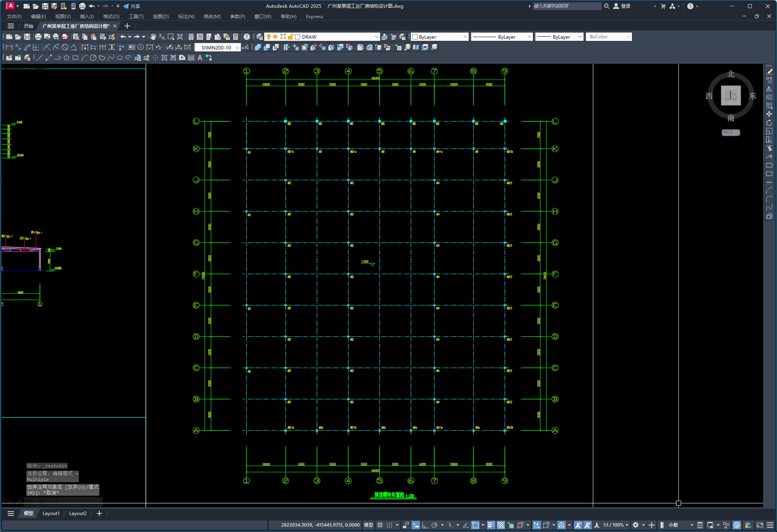This screenshot has height=532, width=777.
Task: Toggle grid display in status bar
Action: (x=380, y=525)
